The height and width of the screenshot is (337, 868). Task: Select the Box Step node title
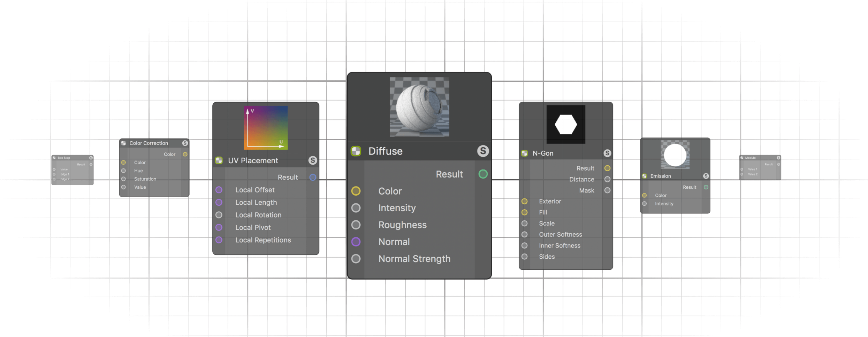[x=64, y=158]
